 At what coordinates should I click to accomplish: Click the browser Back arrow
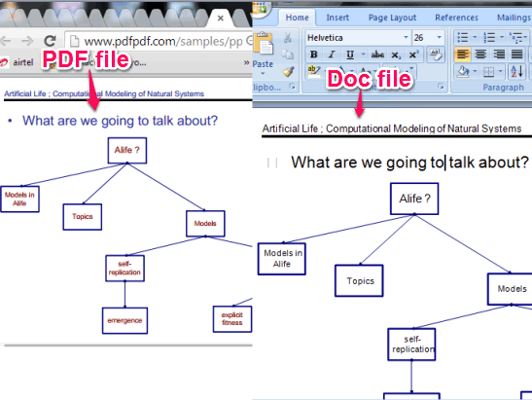click(6, 41)
